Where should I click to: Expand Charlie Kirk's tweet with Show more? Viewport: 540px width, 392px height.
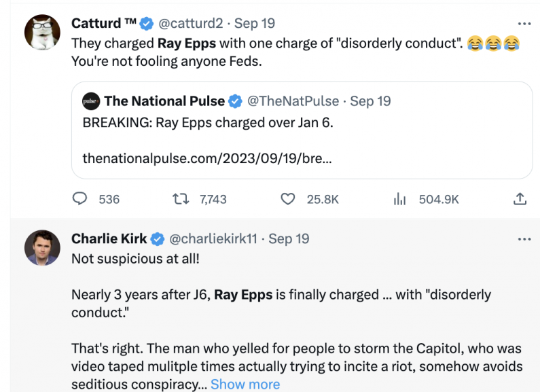click(245, 384)
